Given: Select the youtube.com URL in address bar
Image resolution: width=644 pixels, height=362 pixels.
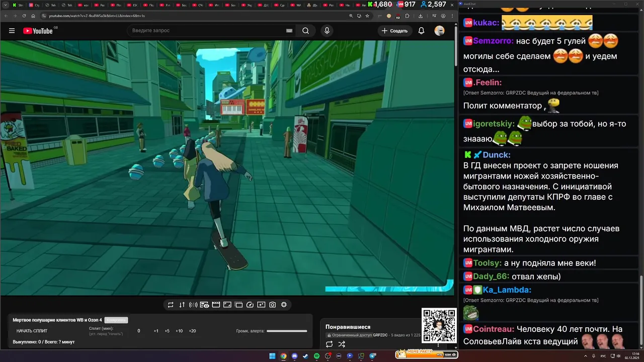Looking at the screenshot, I should click(x=97, y=16).
